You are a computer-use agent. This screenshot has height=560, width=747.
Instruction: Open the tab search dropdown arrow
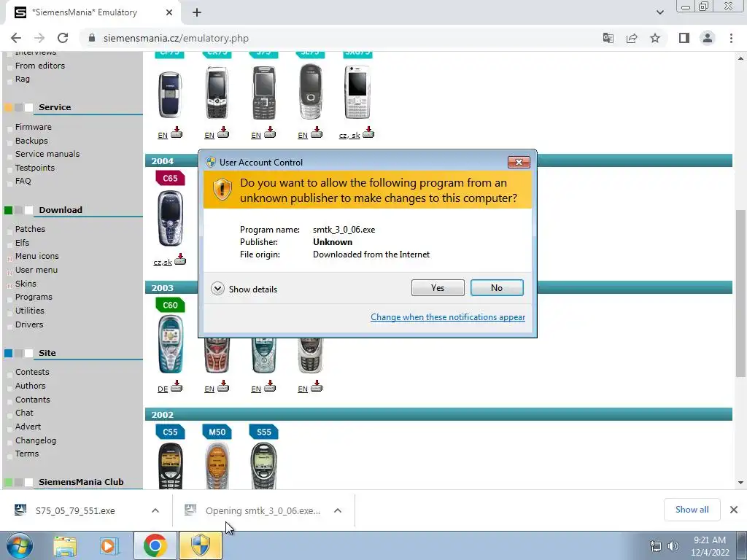tap(659, 12)
